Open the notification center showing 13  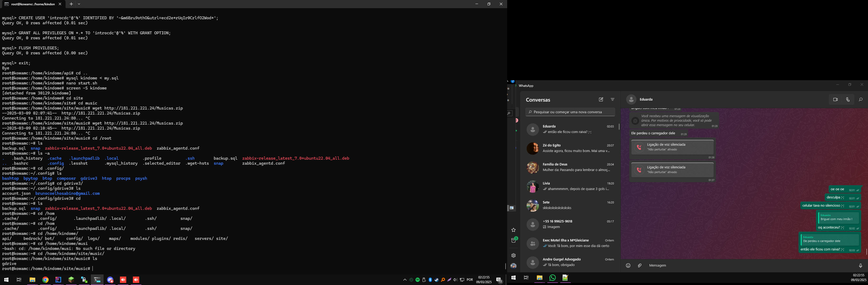tap(499, 280)
